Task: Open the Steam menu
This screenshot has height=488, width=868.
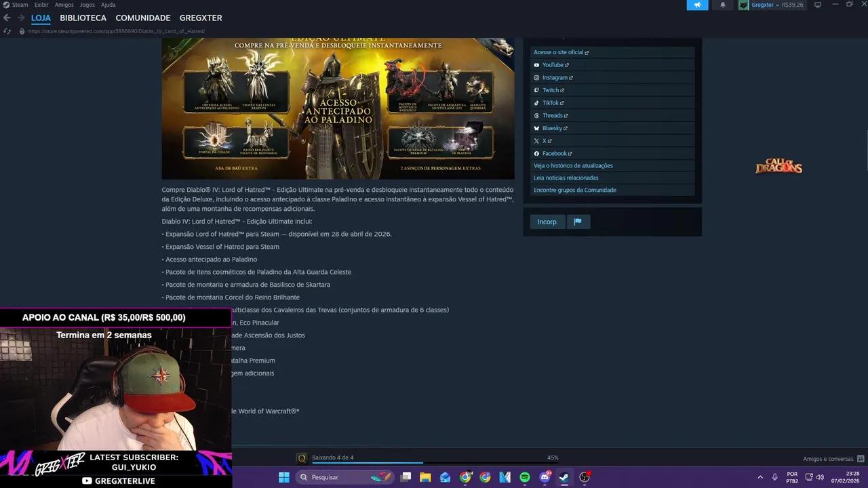Action: click(20, 5)
